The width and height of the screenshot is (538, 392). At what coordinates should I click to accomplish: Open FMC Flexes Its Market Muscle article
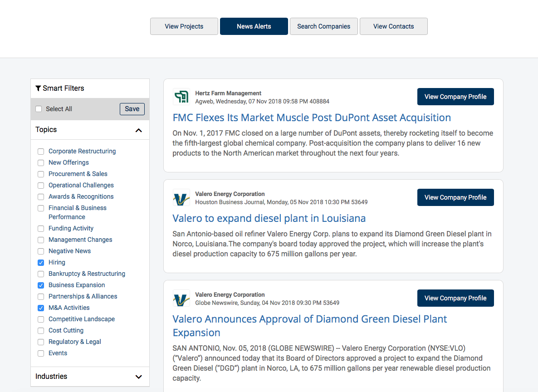[x=312, y=118]
